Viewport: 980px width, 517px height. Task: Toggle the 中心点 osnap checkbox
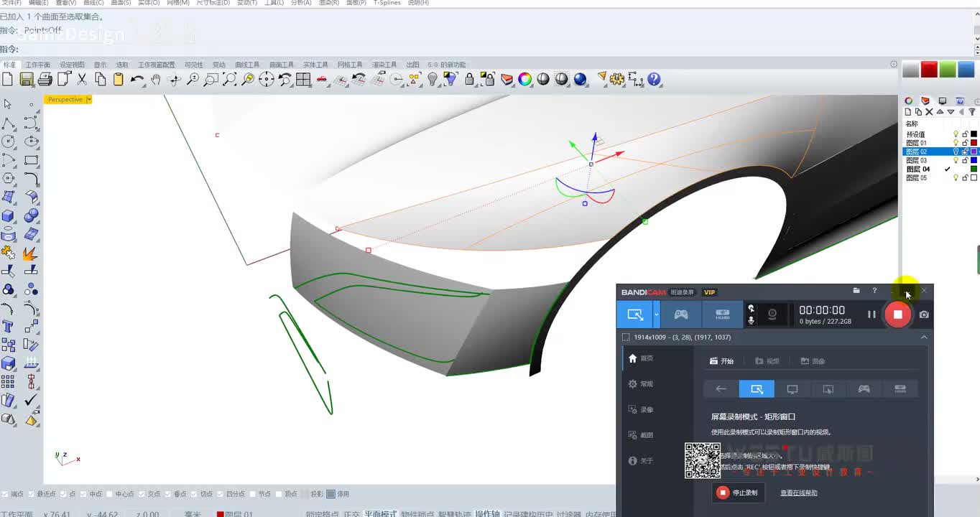(x=109, y=494)
